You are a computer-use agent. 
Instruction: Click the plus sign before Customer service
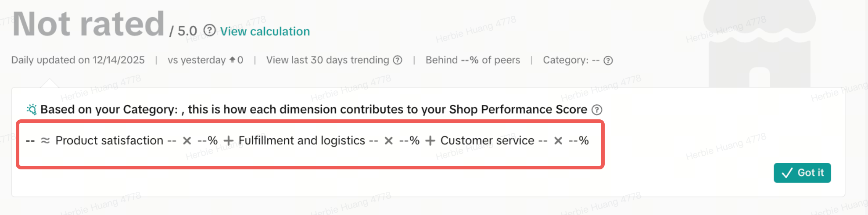(430, 141)
